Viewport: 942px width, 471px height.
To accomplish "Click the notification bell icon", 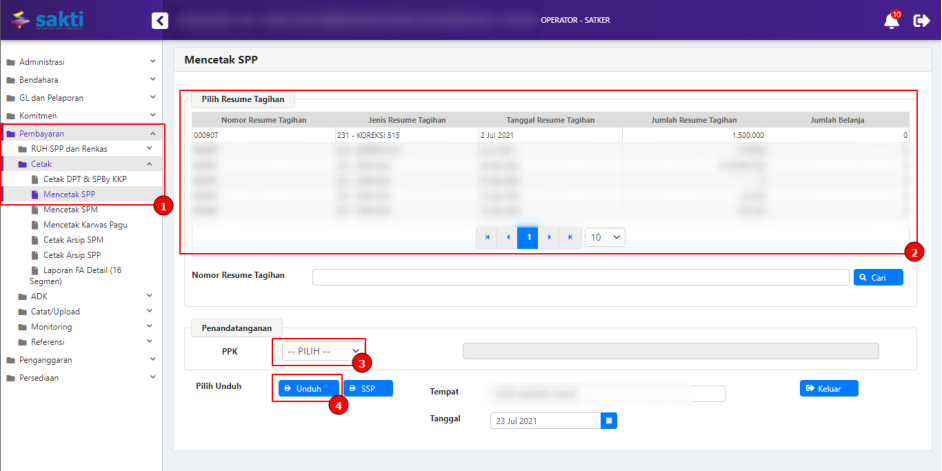I will click(x=890, y=21).
